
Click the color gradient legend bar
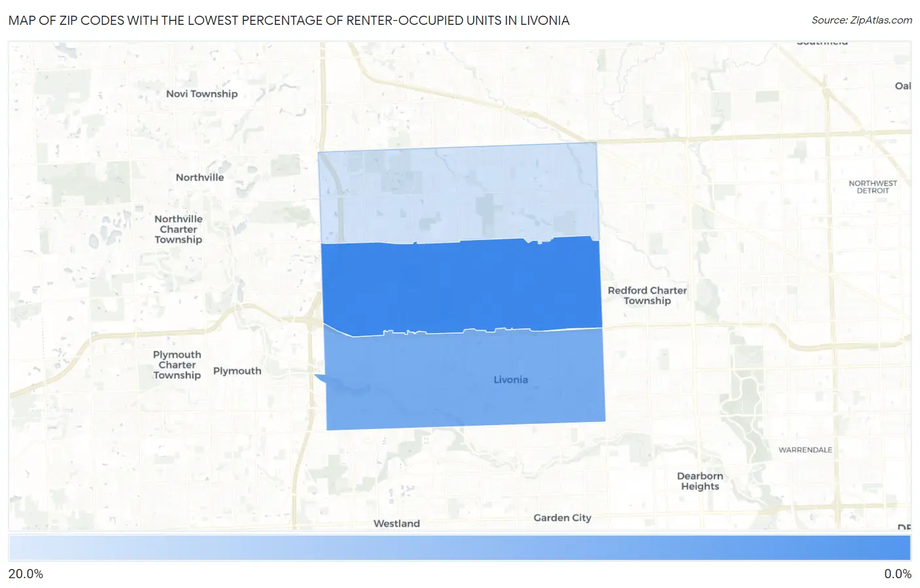(460, 548)
